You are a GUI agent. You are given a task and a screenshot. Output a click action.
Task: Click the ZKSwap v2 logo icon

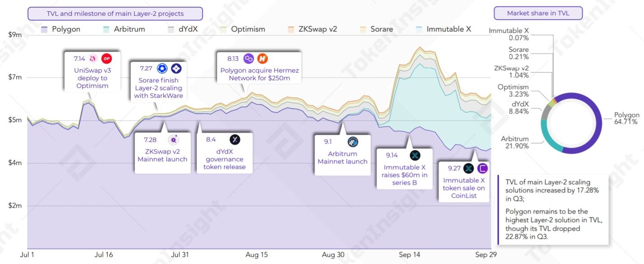coord(173,140)
